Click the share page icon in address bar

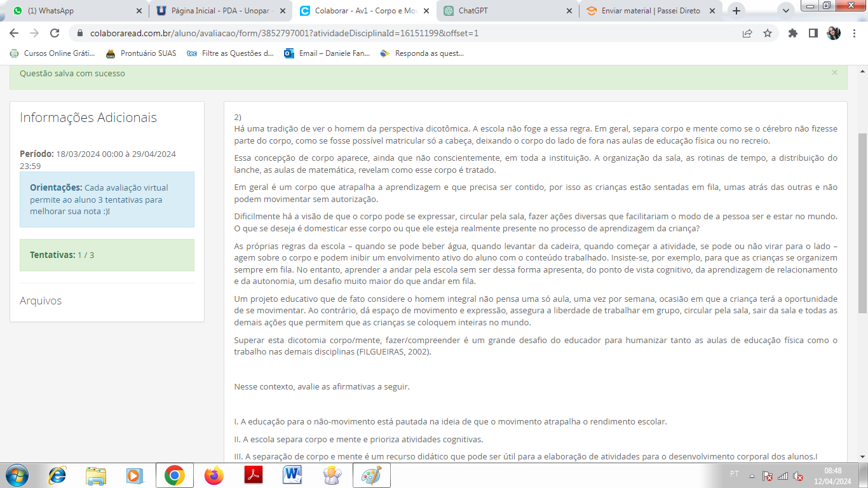click(747, 33)
